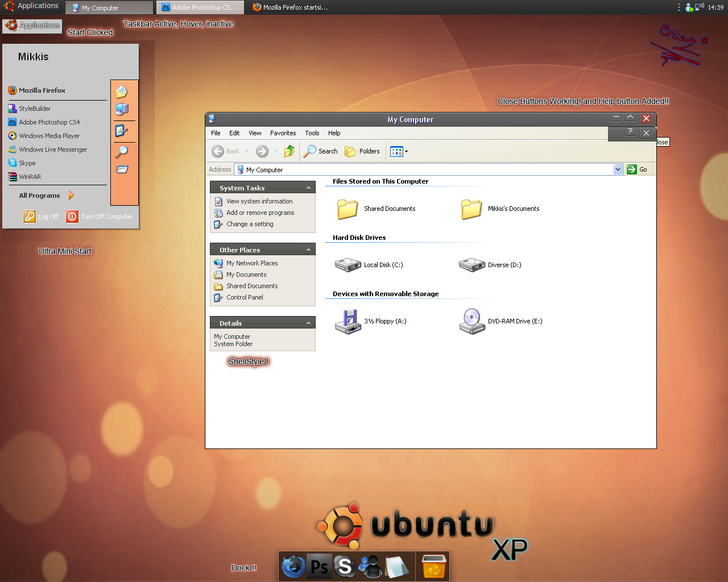Toggle the Folders pane in the toolbar

tap(363, 151)
